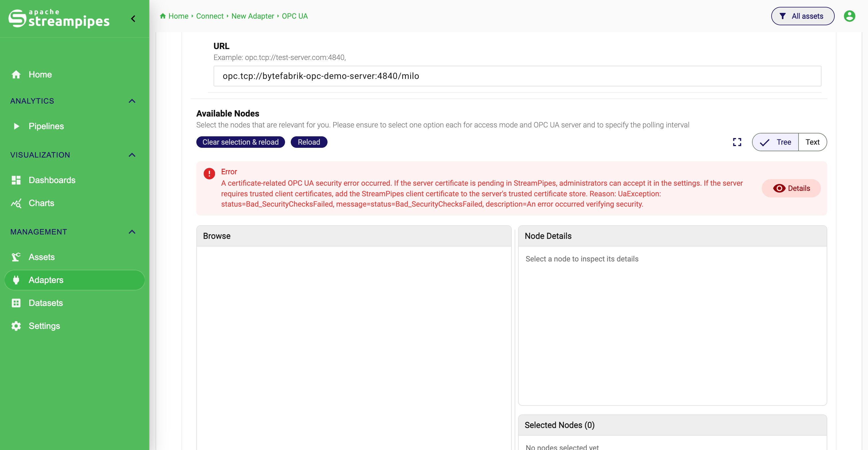Click the URL example hint text
This screenshot has height=450, width=868.
tap(280, 58)
